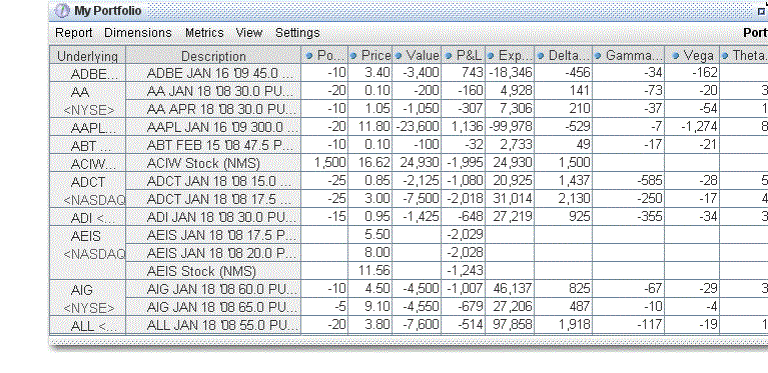This screenshot has width=768, height=373.
Task: Click the blue dot on Vega column header
Action: click(x=676, y=56)
